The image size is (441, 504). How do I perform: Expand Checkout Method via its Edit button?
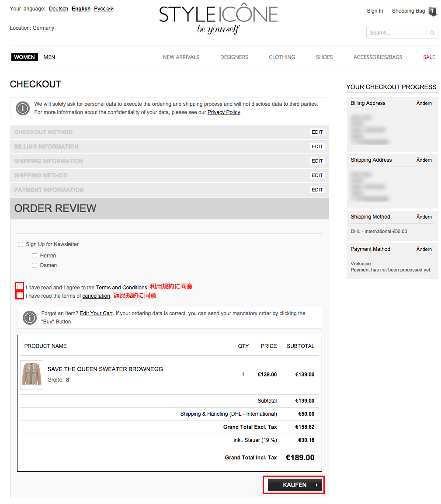coord(317,132)
